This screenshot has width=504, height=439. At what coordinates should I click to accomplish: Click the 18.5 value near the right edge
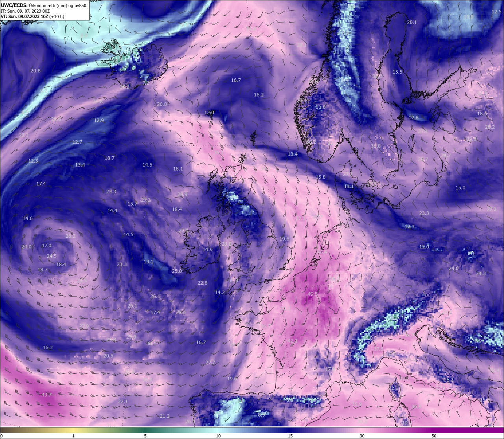click(x=482, y=113)
